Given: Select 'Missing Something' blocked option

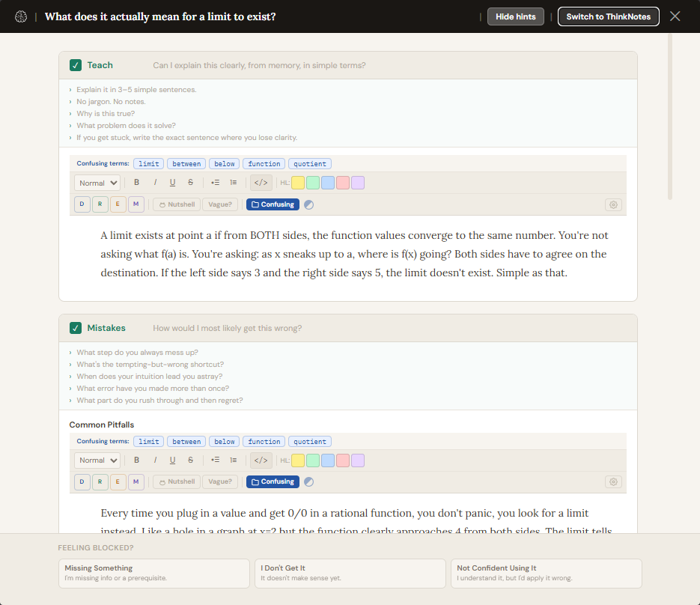Looking at the screenshot, I should click(153, 573).
